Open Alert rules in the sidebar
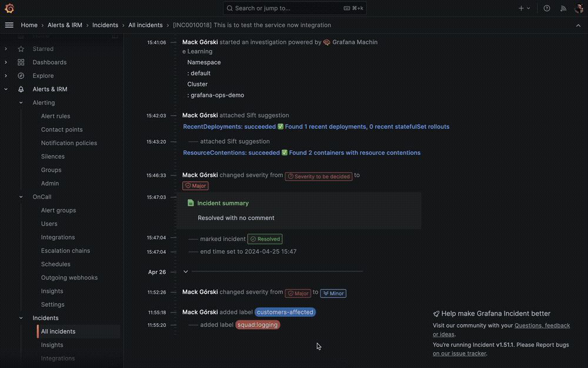 pyautogui.click(x=55, y=117)
